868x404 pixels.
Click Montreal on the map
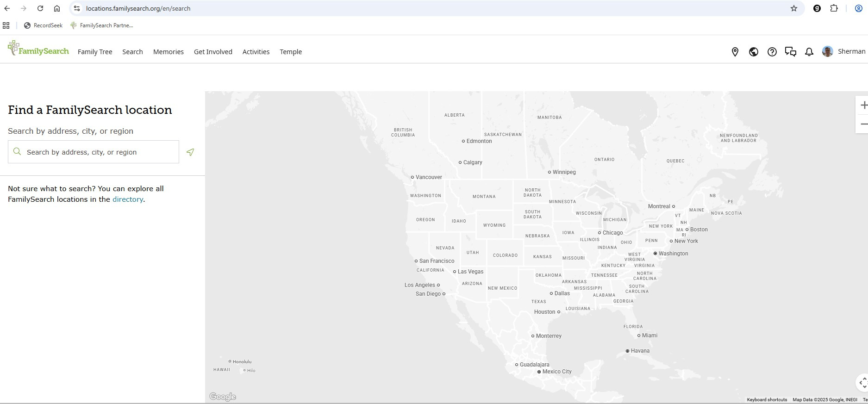pos(662,206)
